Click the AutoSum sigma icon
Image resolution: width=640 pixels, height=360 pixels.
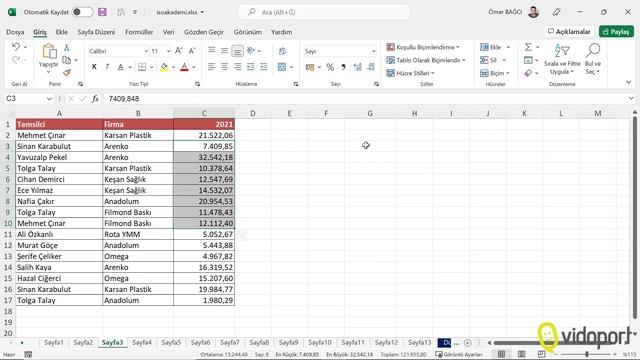(528, 47)
